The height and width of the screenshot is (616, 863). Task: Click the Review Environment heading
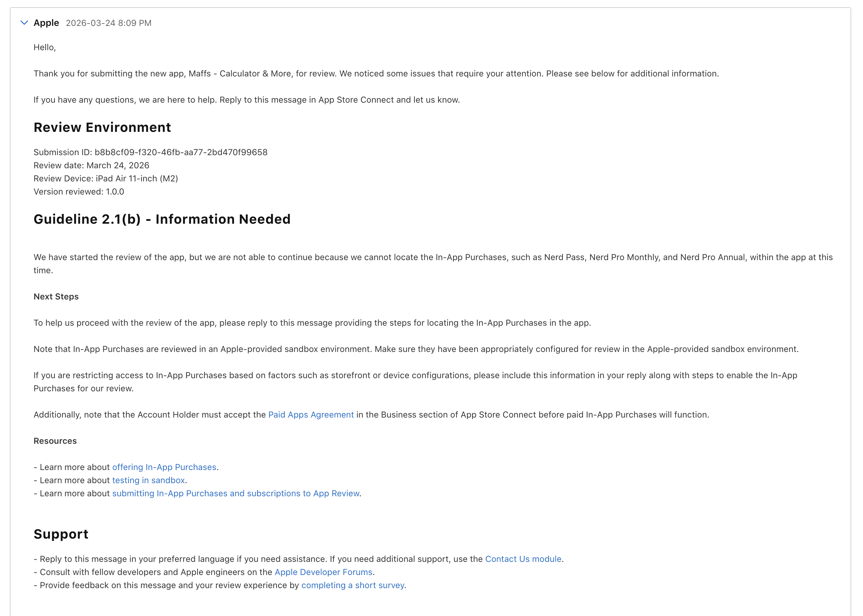click(102, 128)
